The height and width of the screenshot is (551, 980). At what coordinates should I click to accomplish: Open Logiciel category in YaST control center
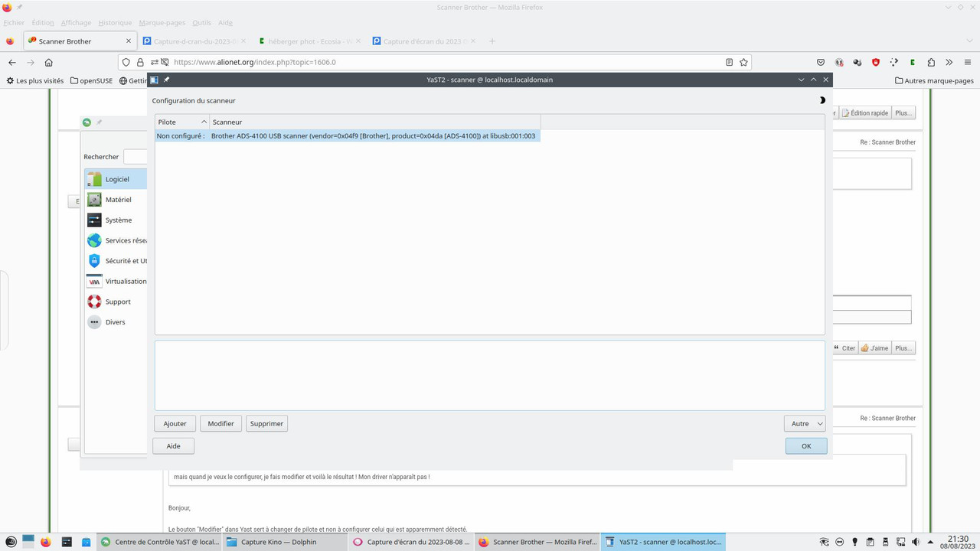click(116, 179)
